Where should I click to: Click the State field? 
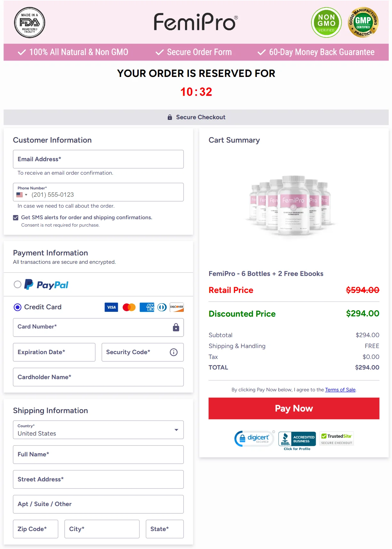coord(165,529)
